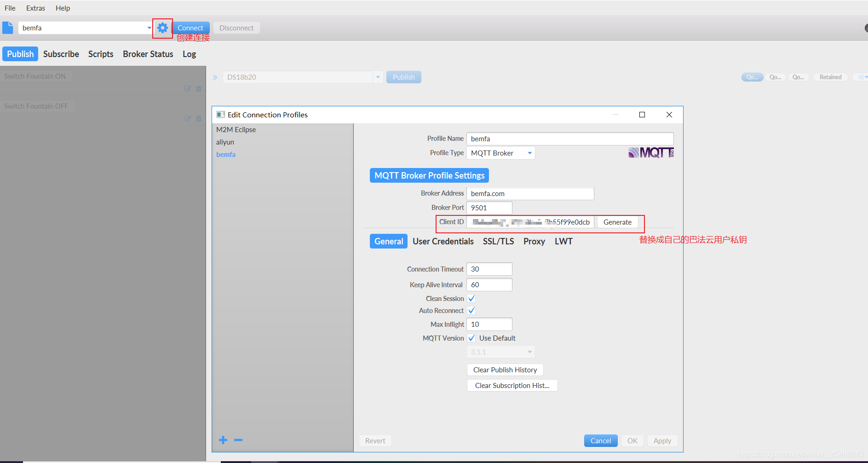
Task: Open the bemfa connection profile dropdown
Action: coord(149,28)
